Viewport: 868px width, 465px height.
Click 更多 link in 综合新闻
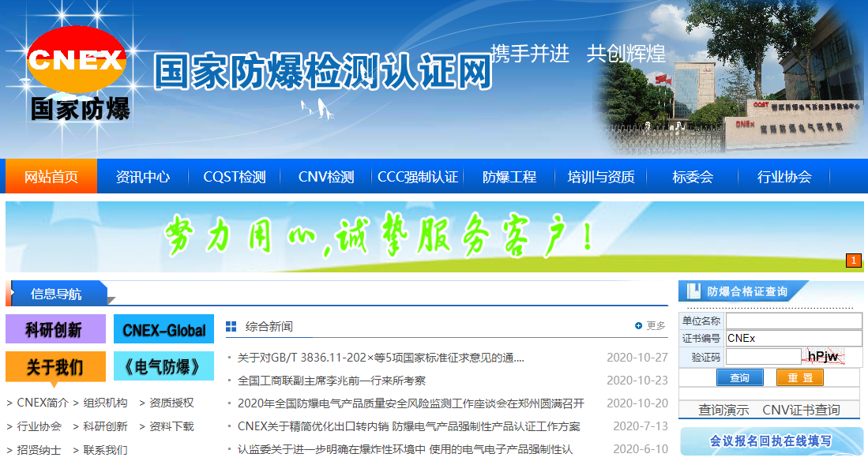656,326
